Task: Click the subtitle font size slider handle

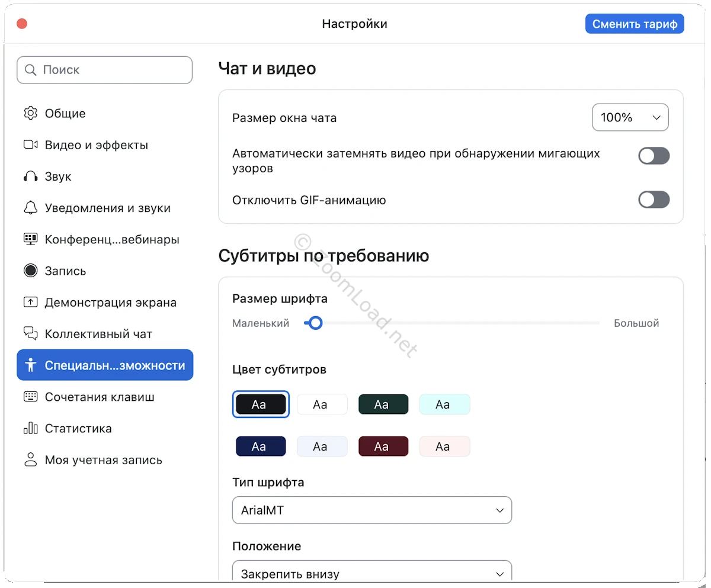Action: click(x=316, y=323)
